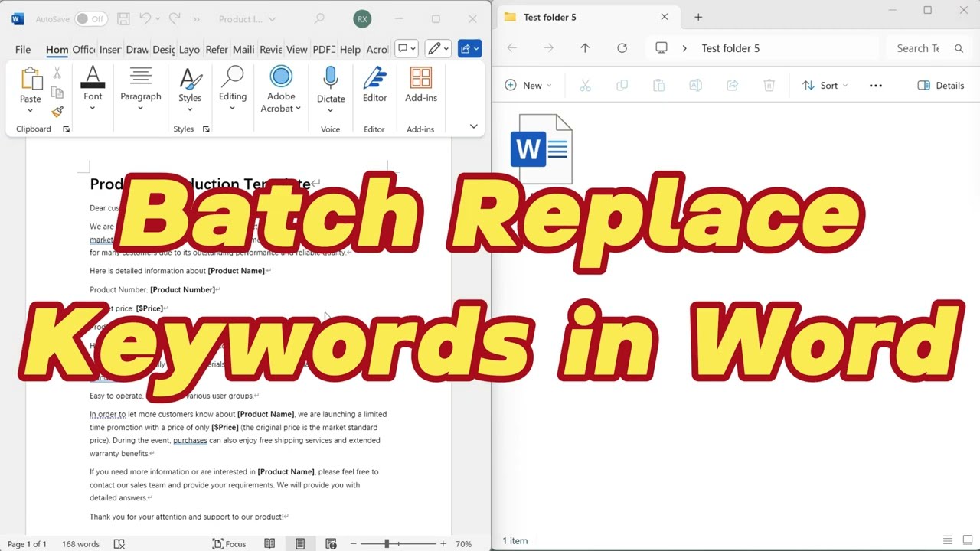Open the Styles gallery button
This screenshot has width=980, height=551.
click(190, 90)
